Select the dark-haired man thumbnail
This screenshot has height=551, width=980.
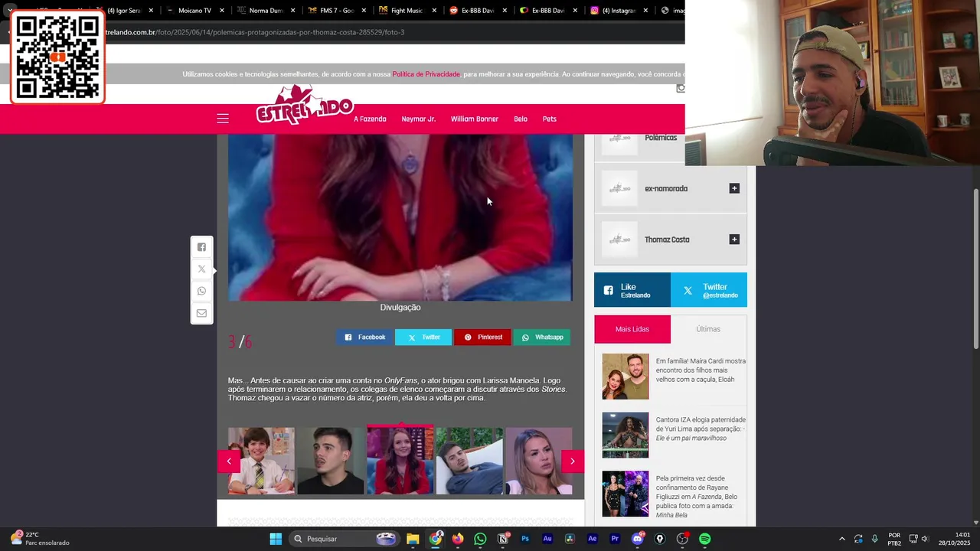[331, 461]
